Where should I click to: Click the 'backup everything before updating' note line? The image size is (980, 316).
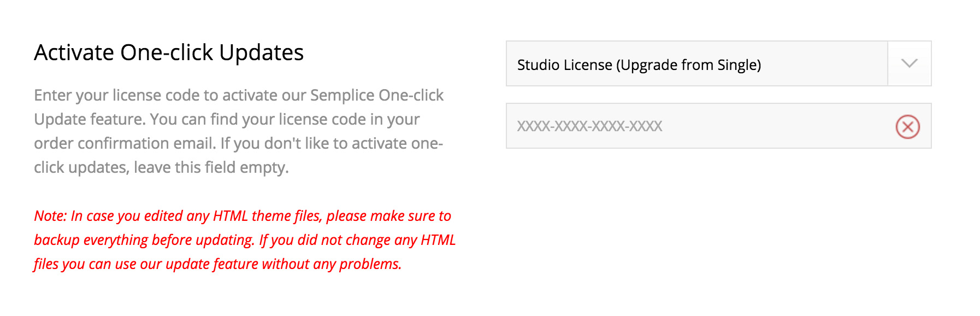[x=244, y=240]
